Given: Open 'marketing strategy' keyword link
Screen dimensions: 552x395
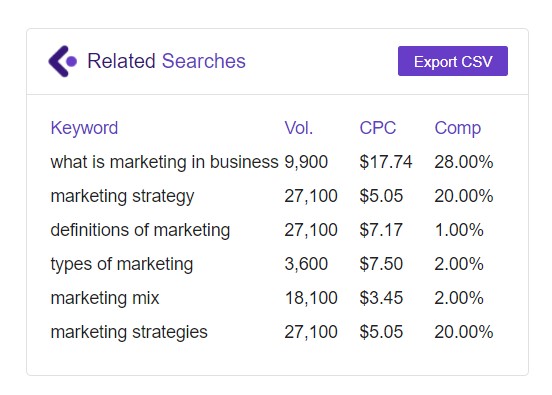Looking at the screenshot, I should (122, 196).
